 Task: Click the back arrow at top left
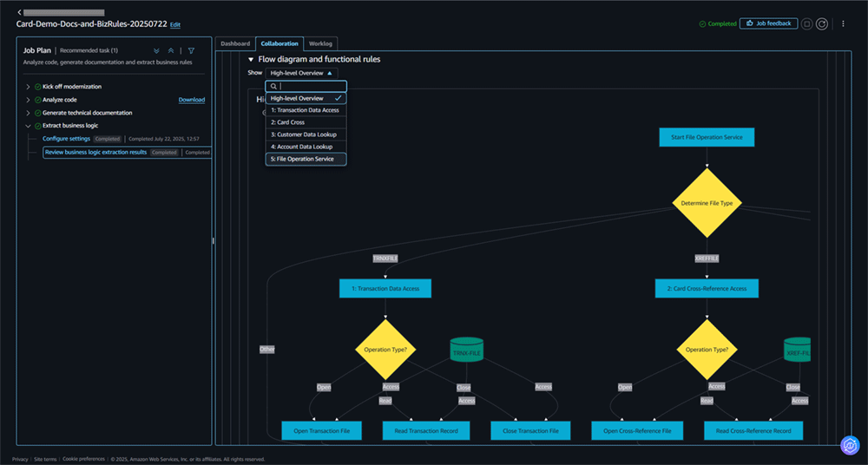19,12
